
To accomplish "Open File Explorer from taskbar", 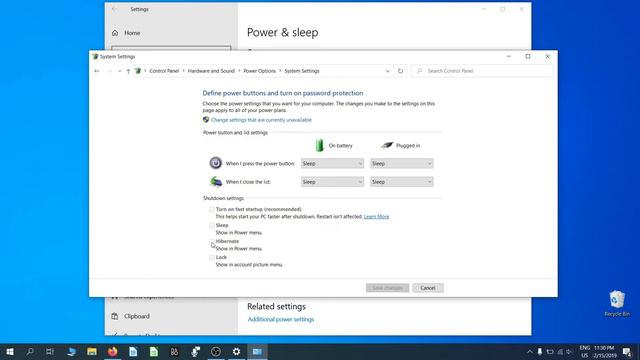I will coord(92,351).
